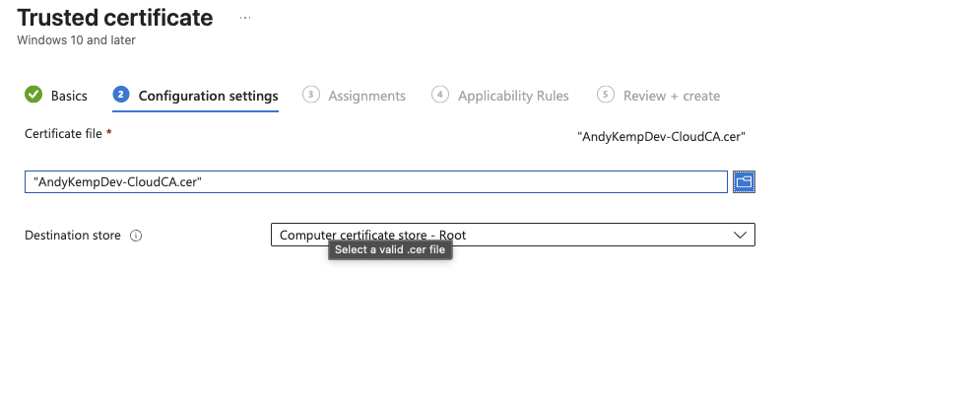
Task: Switch to the Configuration settings tab
Action: point(208,96)
